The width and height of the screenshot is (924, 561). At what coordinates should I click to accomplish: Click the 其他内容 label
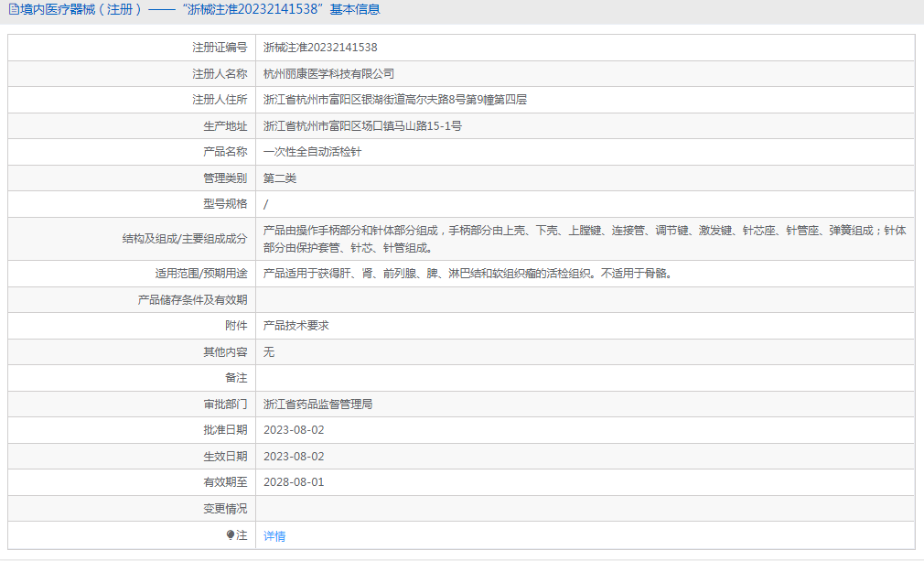pyautogui.click(x=225, y=351)
